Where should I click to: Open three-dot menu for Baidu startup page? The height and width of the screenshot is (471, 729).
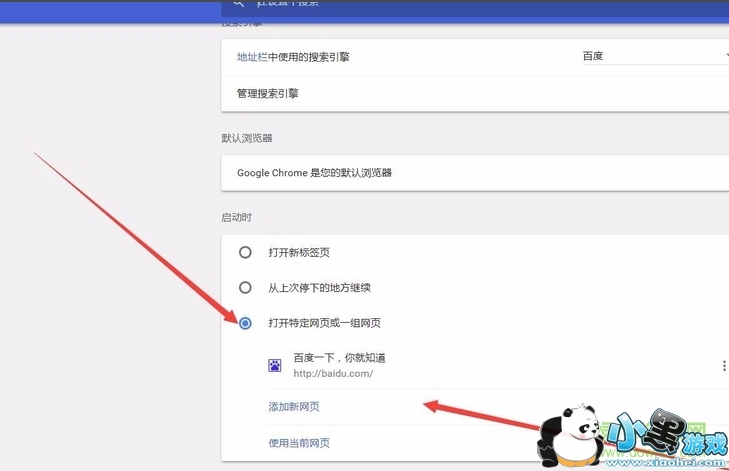[x=724, y=366]
